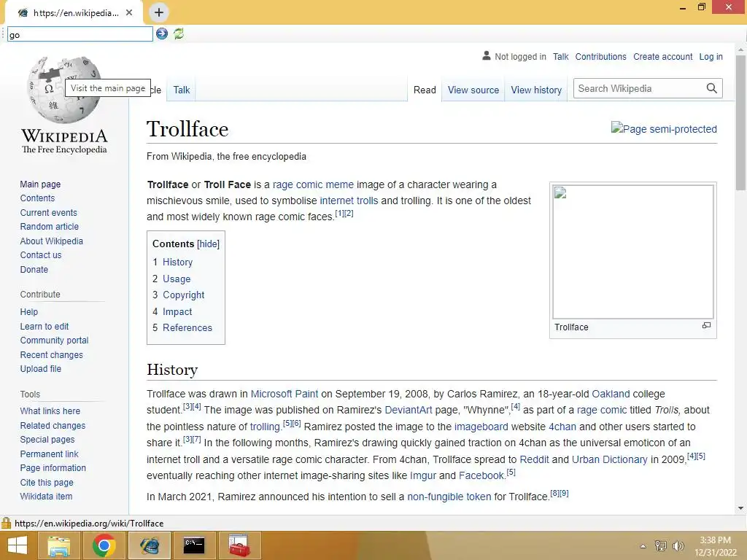747x560 pixels.
Task: Click the padlock icon in status bar
Action: pyautogui.click(x=6, y=523)
